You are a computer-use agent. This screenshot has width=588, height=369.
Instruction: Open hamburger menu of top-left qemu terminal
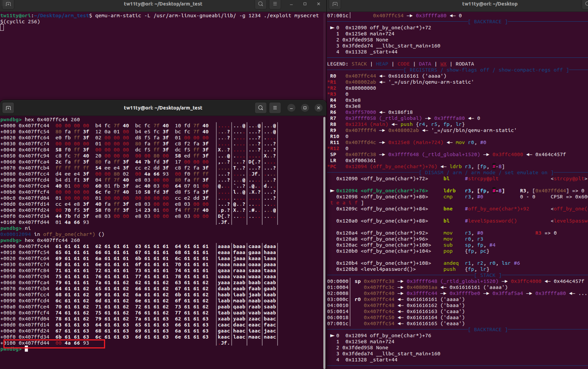[x=275, y=4]
